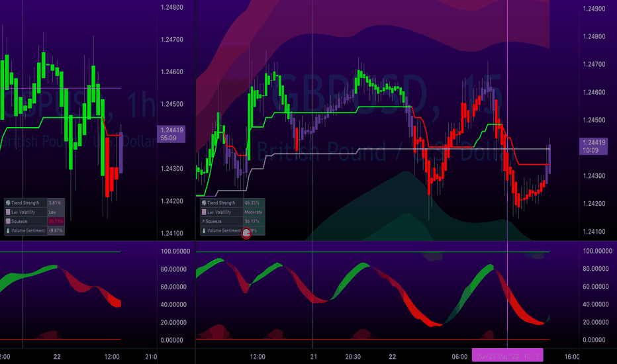Click the 22 date label on the right time axis
Image resolution: width=617 pixels, height=364 pixels.
393,357
